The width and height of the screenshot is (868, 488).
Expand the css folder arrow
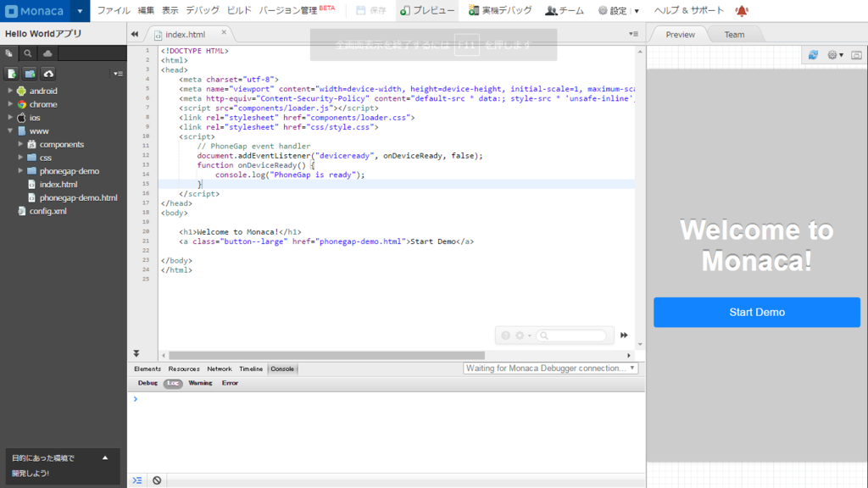(x=20, y=157)
